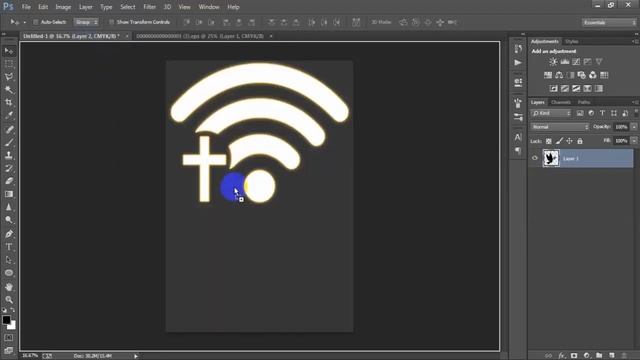640x360 pixels.
Task: Select the Crop tool
Action: (x=9, y=102)
